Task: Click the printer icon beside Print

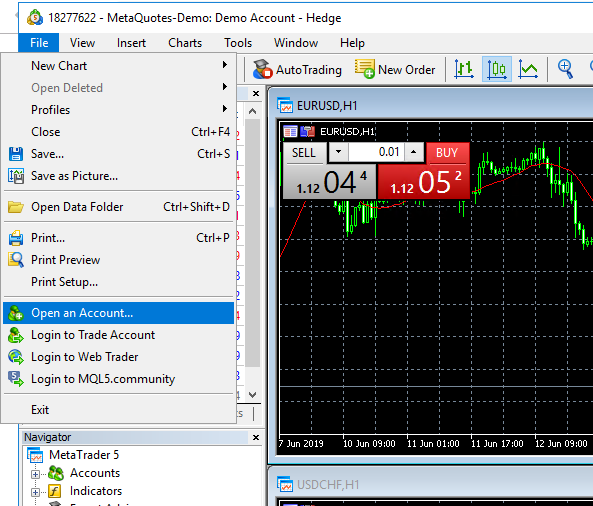Action: [x=16, y=238]
